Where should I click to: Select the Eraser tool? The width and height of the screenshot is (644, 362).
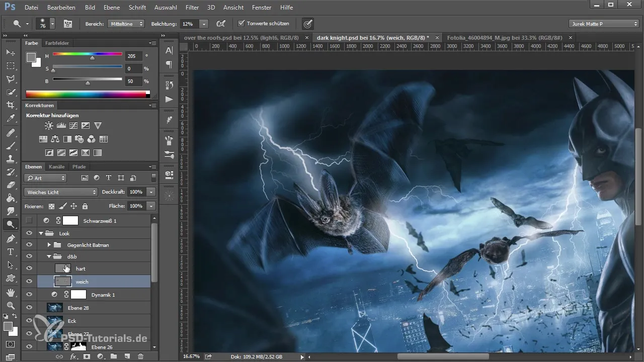click(x=10, y=185)
